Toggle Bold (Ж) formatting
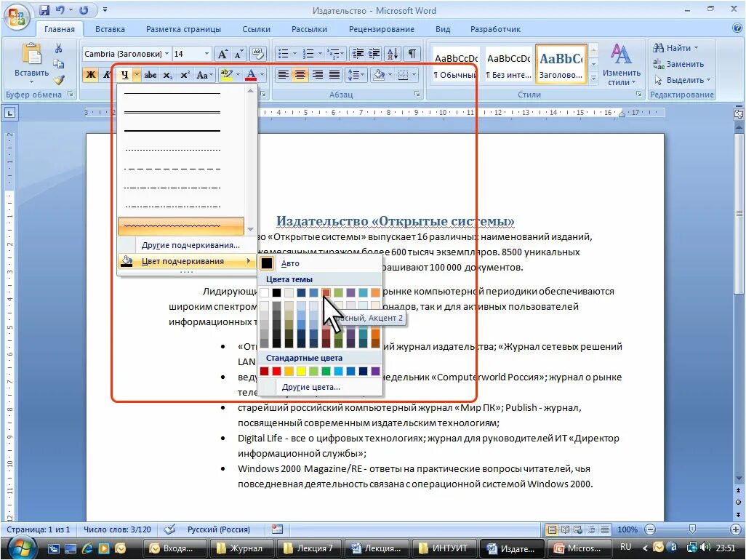 90,75
